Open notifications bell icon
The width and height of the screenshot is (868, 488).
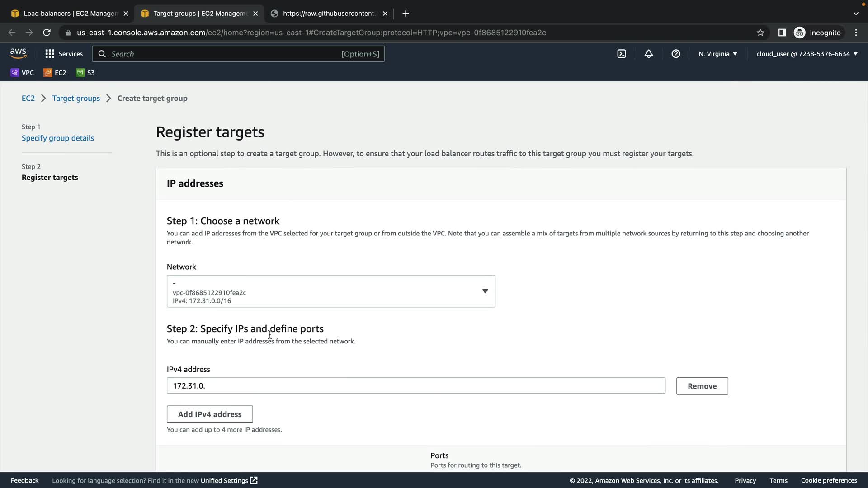pyautogui.click(x=649, y=54)
